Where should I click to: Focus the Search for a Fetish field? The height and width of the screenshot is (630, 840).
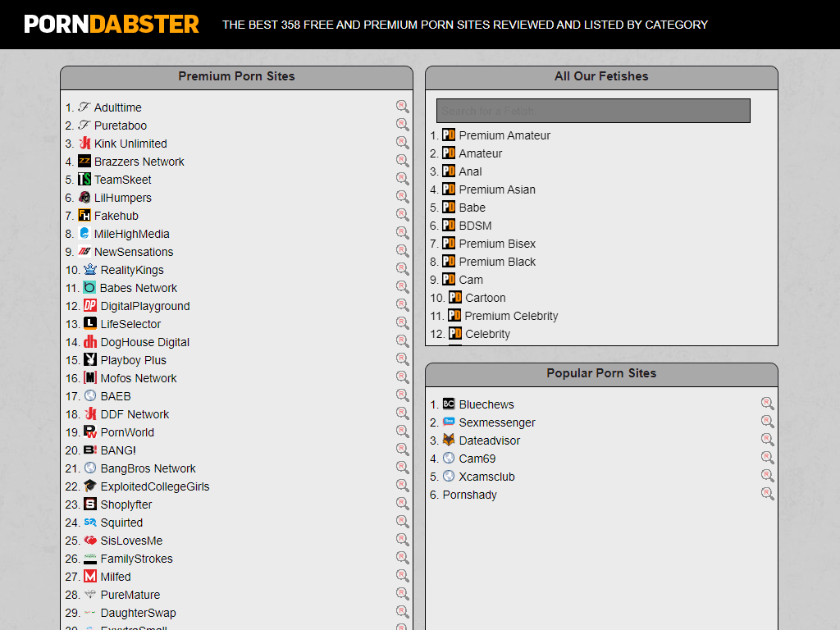pos(593,111)
